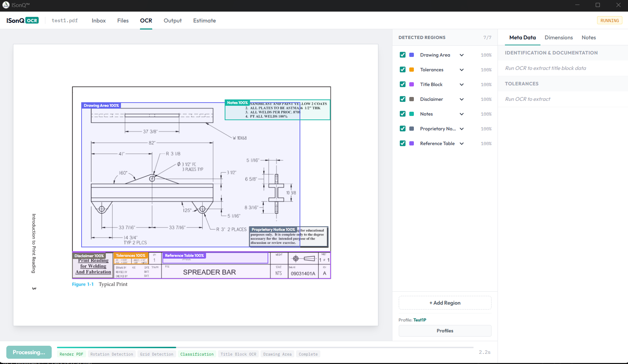
Task: Disable the Proprietary Notice checkbox
Action: click(x=403, y=129)
